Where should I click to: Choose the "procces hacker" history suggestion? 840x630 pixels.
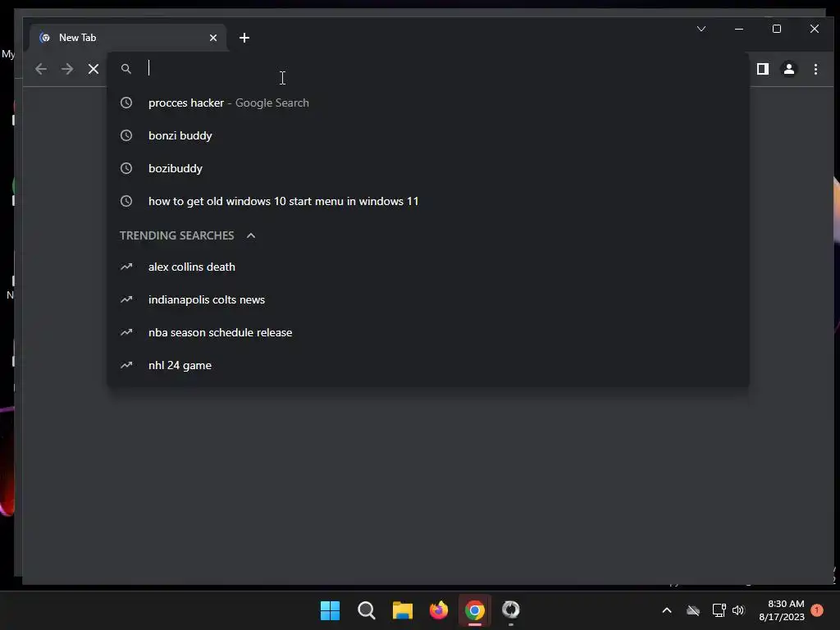pyautogui.click(x=428, y=103)
